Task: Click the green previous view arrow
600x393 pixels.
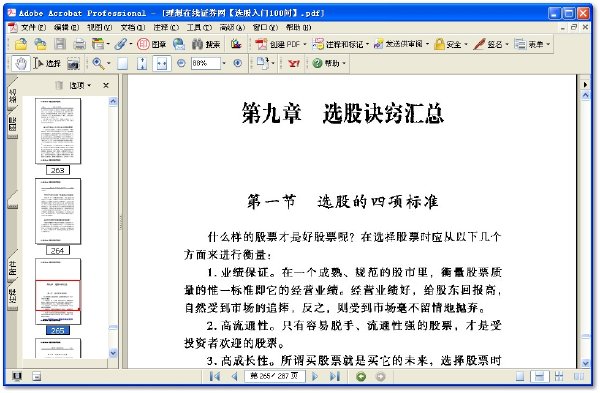Action: pos(361,377)
